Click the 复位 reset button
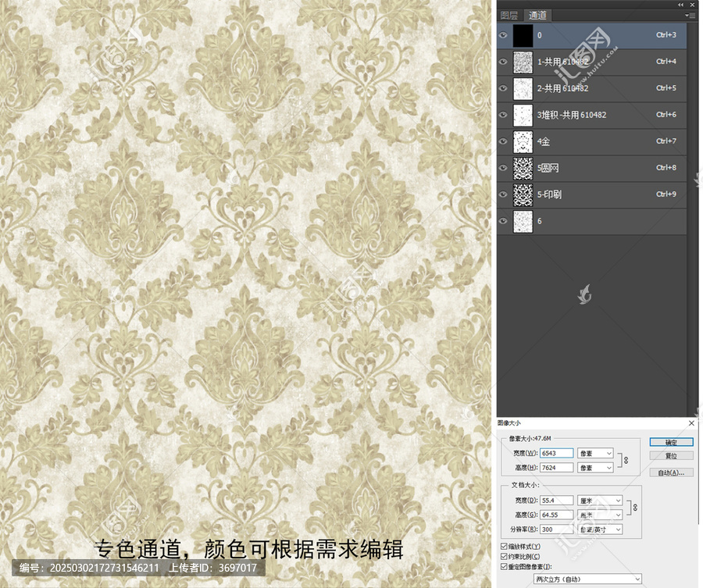The width and height of the screenshot is (703, 588). [671, 456]
